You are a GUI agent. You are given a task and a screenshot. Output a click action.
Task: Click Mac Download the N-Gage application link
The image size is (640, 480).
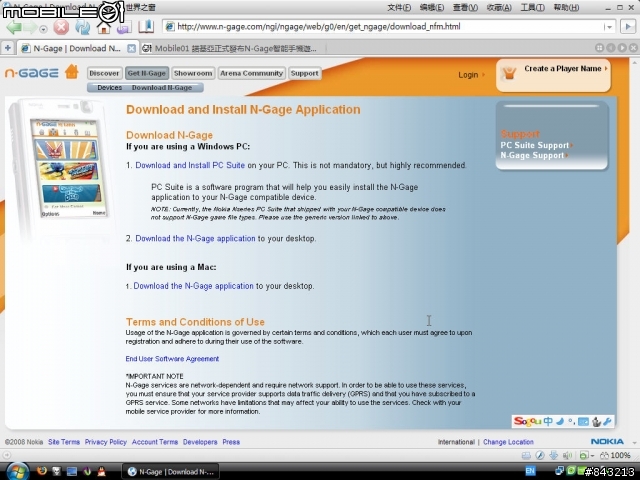tap(193, 286)
